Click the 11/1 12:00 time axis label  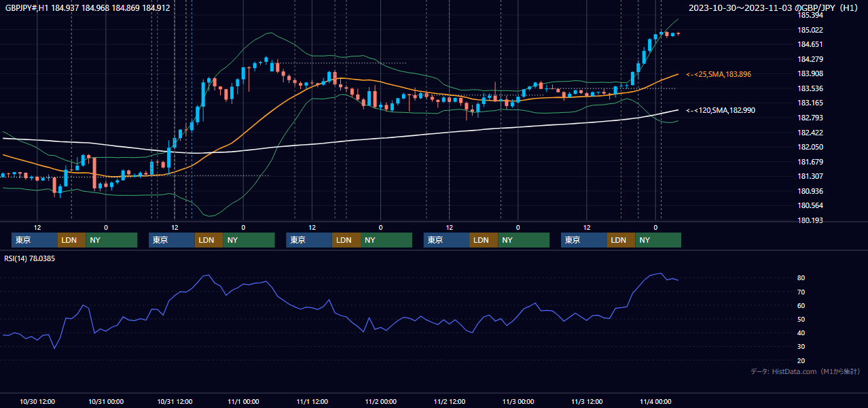312,402
